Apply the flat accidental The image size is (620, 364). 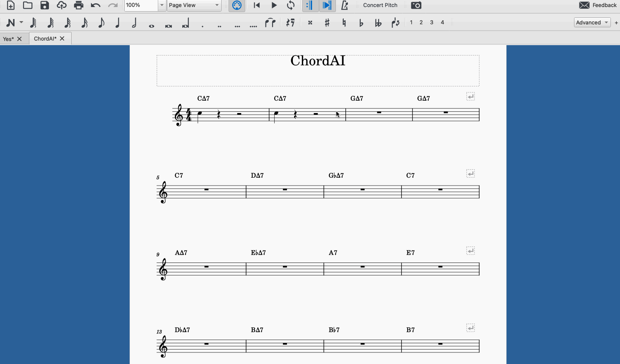tap(361, 23)
